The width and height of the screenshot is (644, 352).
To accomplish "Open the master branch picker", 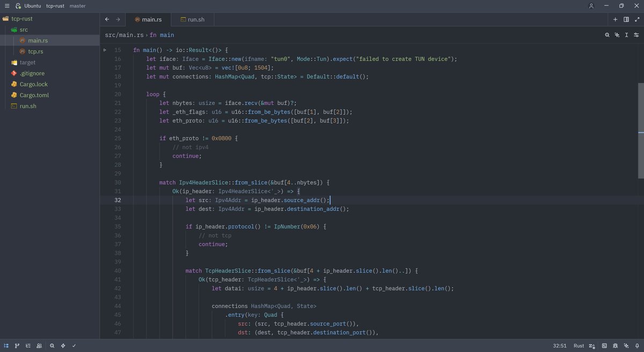I will click(77, 6).
